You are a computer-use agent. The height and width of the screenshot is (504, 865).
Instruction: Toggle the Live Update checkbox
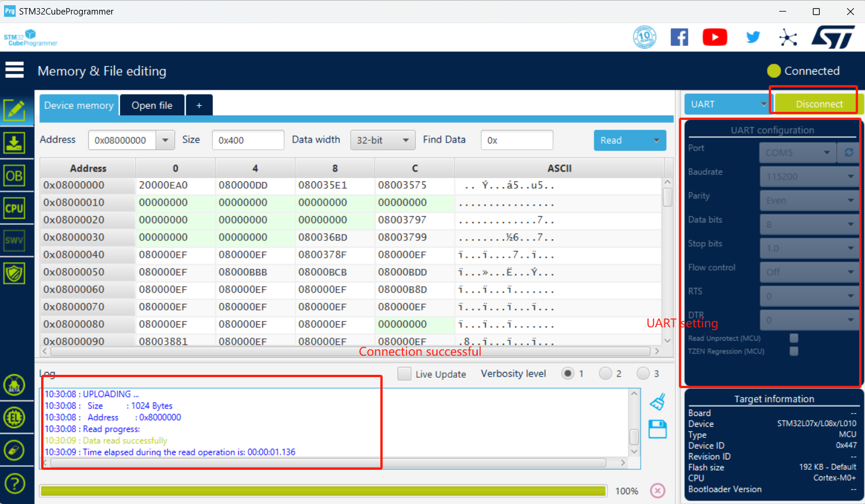(404, 374)
